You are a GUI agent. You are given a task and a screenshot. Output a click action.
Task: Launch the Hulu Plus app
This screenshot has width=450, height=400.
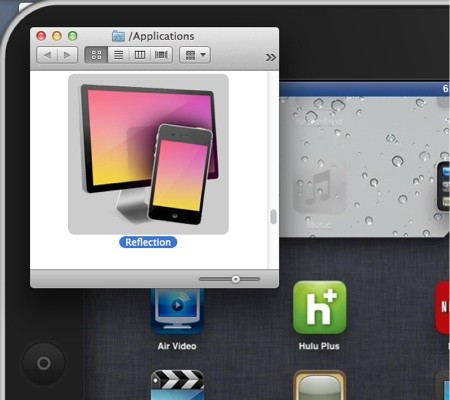pyautogui.click(x=320, y=307)
